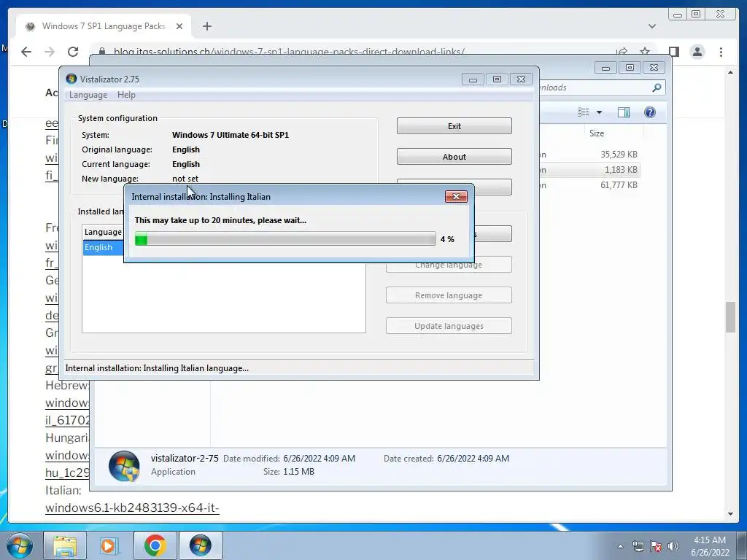
Task: Select the Windows 7 SP1 Language Packs tab
Action: click(x=104, y=26)
